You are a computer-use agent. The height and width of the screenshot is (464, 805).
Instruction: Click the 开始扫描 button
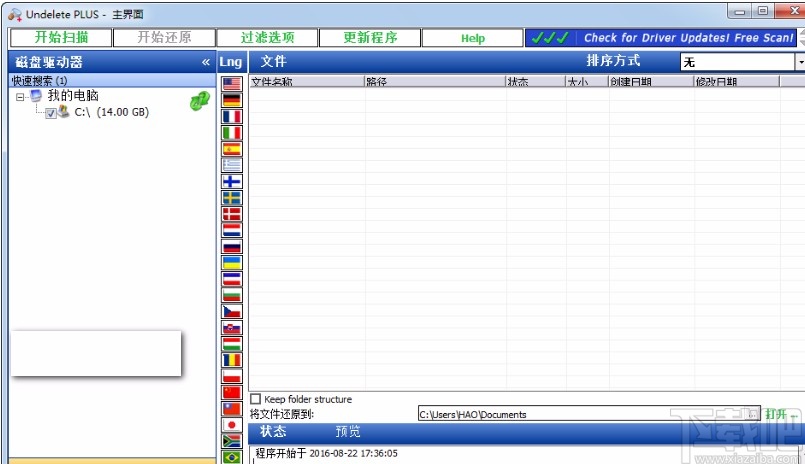[61, 37]
